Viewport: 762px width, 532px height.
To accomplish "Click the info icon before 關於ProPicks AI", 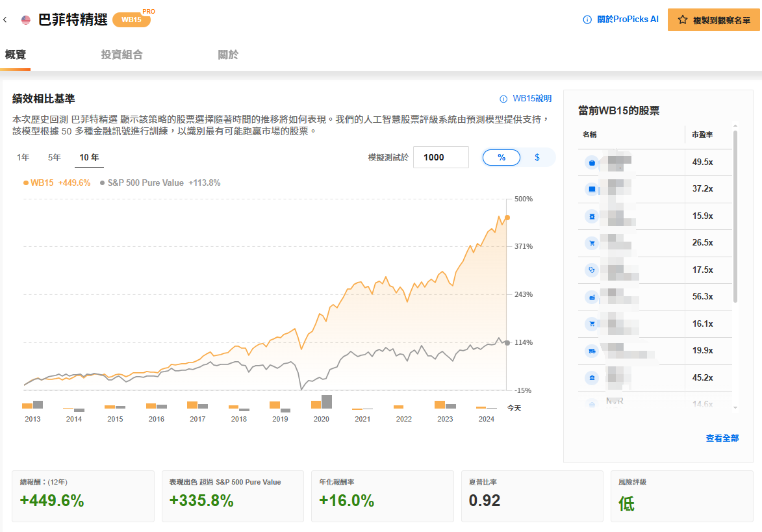I will click(587, 19).
